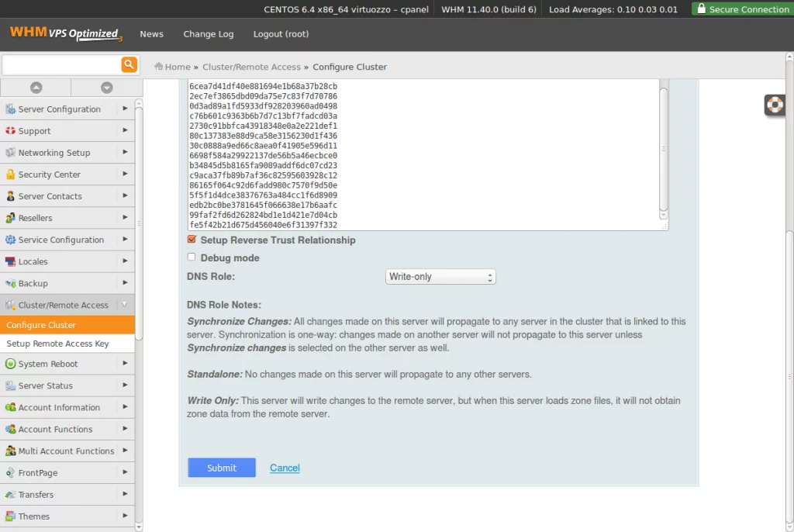This screenshot has width=794, height=532.
Task: Open the Change Log menu item
Action: click(x=208, y=34)
